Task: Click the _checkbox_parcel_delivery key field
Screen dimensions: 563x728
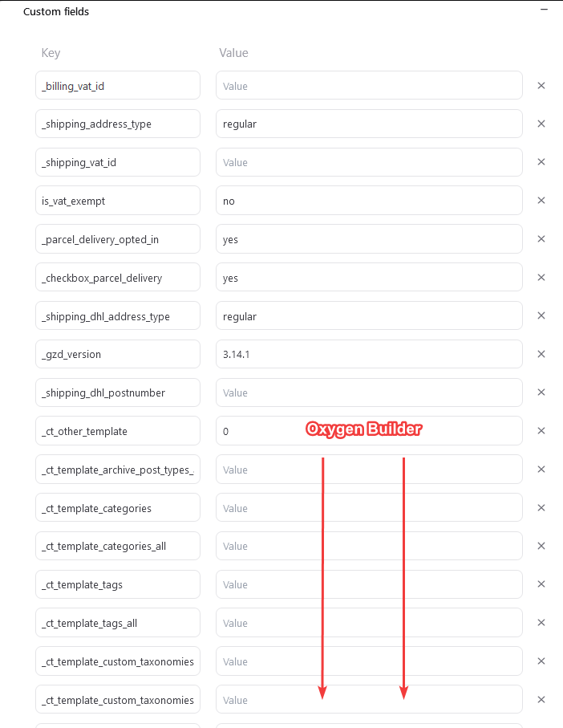Action: [x=118, y=278]
